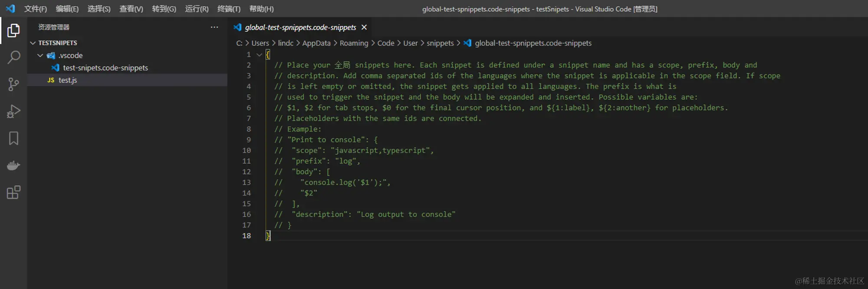Click the "body": [ comment line
868x289 pixels.
tap(302, 172)
